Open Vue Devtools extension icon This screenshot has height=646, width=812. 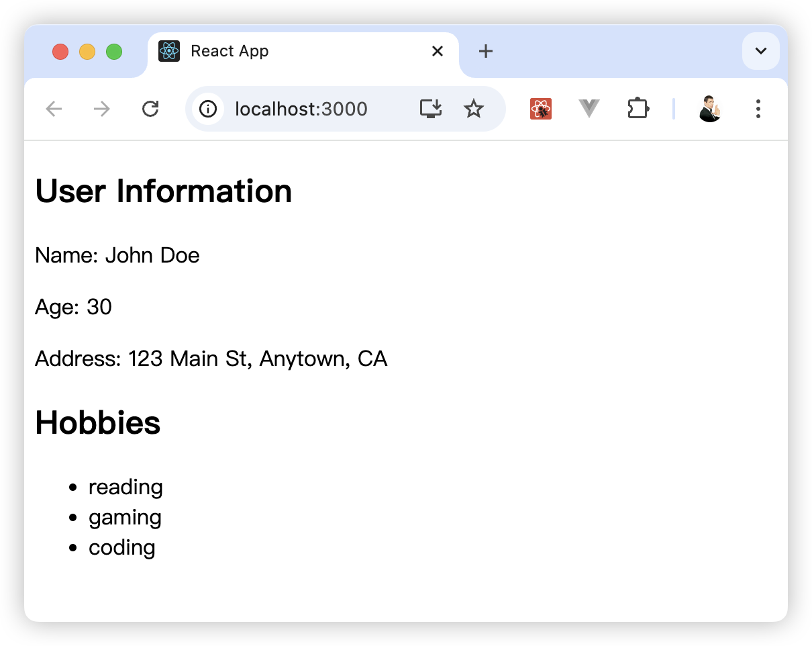tap(589, 109)
